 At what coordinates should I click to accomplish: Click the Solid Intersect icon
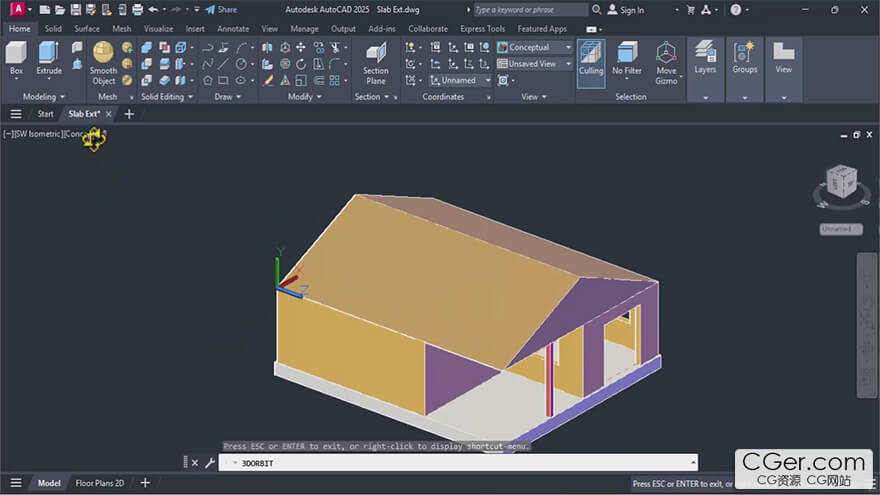click(146, 80)
